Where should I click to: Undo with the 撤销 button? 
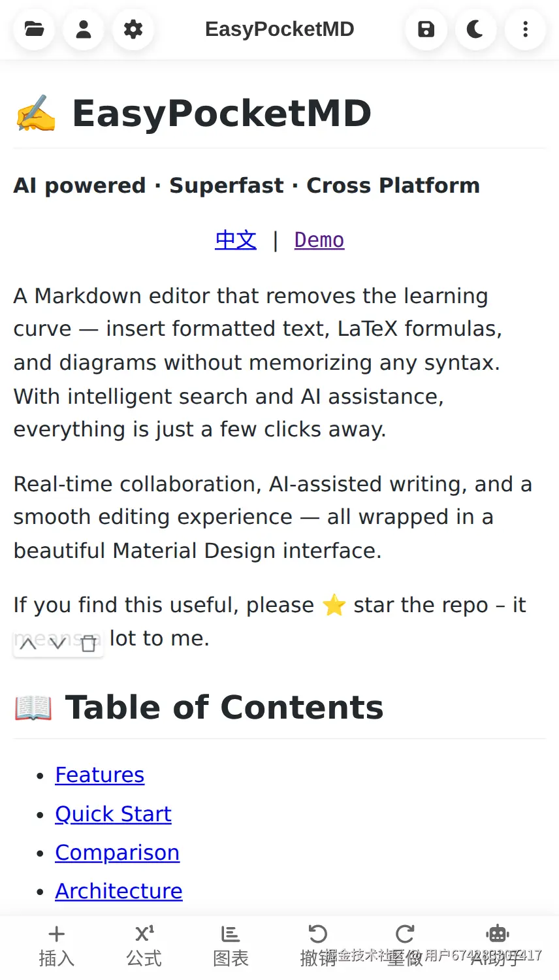click(x=318, y=945)
